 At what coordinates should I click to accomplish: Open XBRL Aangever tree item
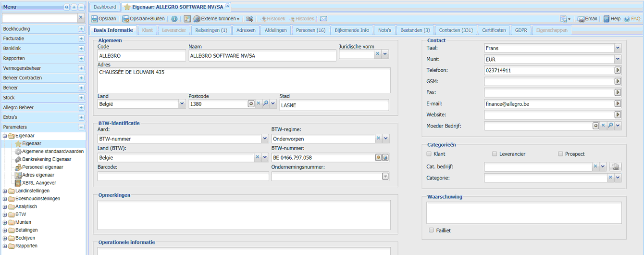(x=39, y=183)
